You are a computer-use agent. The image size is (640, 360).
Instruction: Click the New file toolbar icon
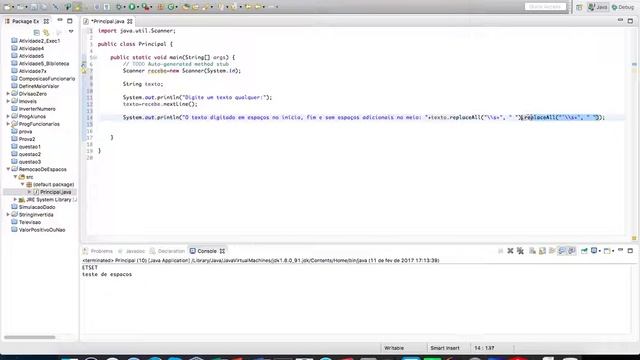click(x=7, y=7)
